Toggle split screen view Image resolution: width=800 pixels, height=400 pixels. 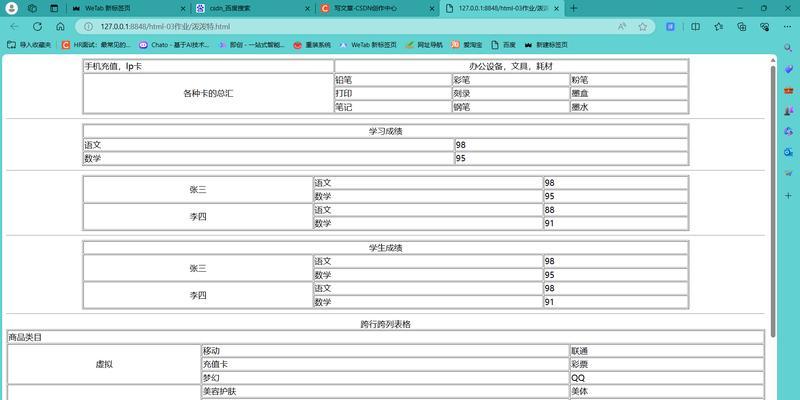[x=695, y=27]
